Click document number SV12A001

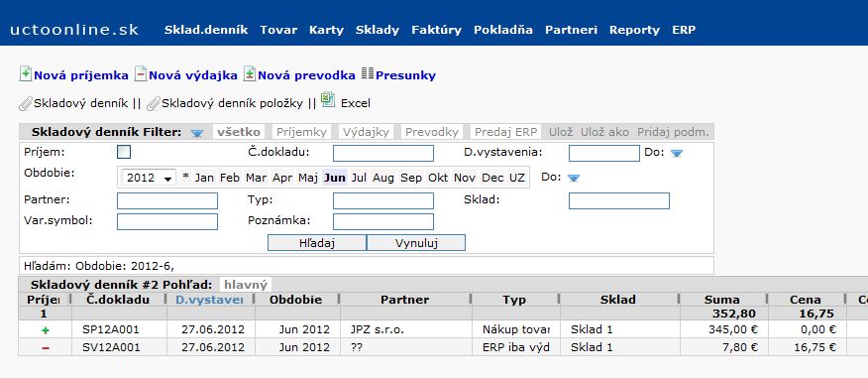coord(111,347)
